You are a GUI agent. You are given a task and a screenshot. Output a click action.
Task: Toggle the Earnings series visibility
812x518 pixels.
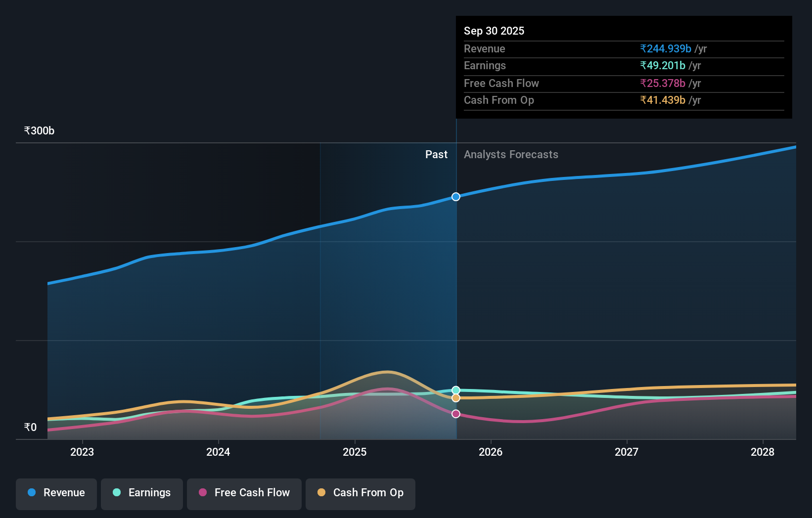point(142,493)
